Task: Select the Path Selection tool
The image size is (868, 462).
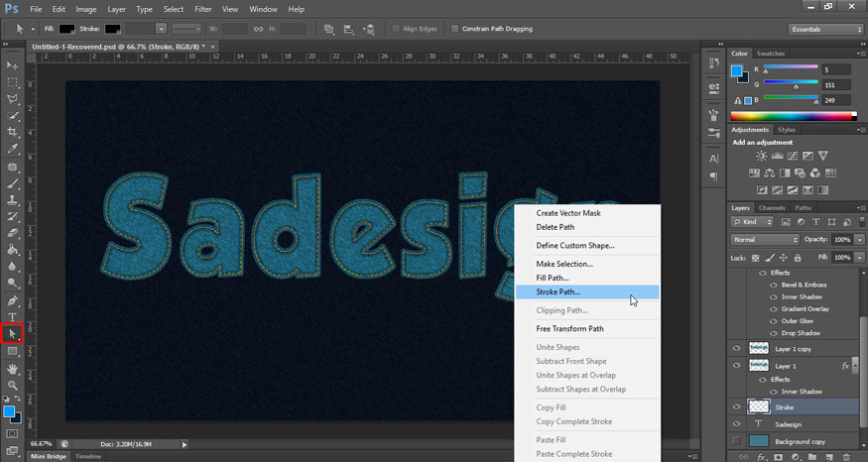Action: point(12,334)
